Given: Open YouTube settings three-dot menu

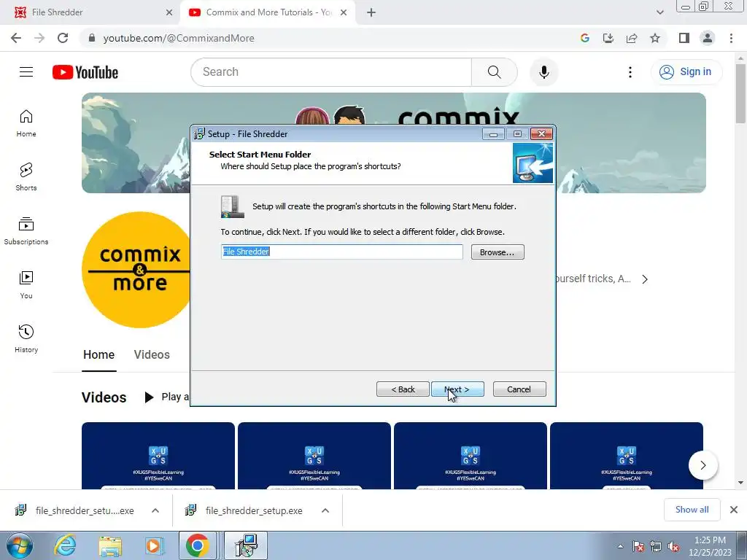Looking at the screenshot, I should (630, 72).
